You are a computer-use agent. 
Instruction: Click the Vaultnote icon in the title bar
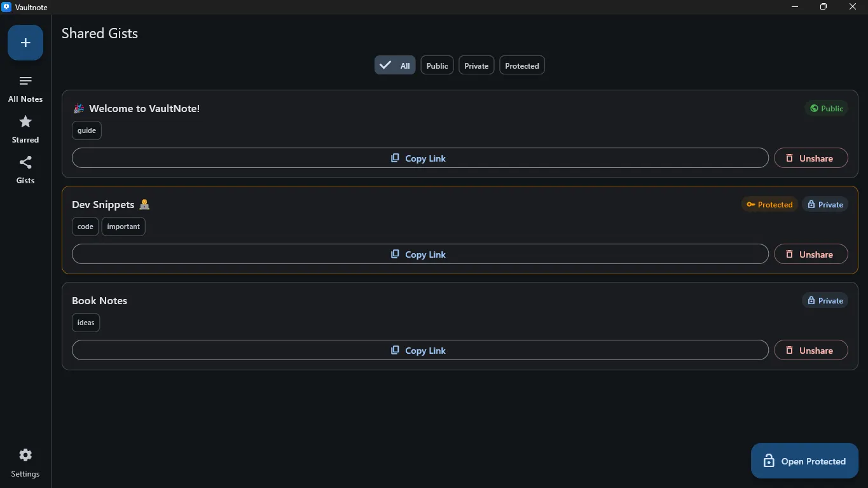6,7
